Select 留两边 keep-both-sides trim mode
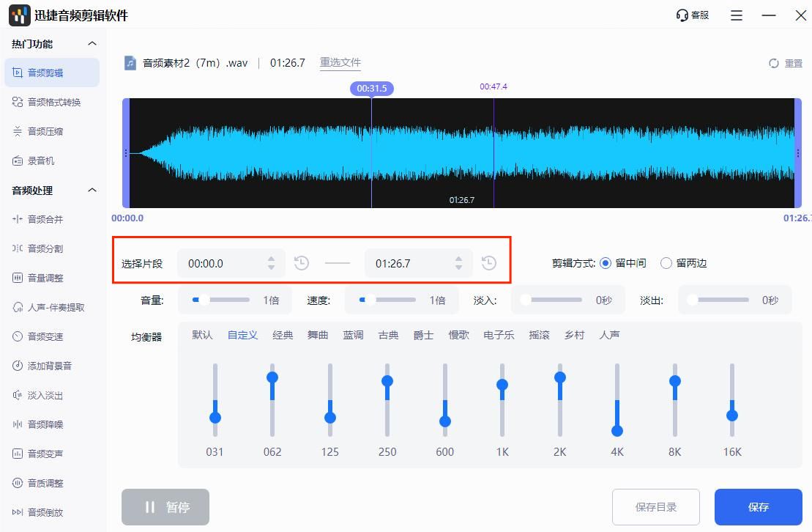Image resolution: width=812 pixels, height=532 pixels. click(x=666, y=263)
